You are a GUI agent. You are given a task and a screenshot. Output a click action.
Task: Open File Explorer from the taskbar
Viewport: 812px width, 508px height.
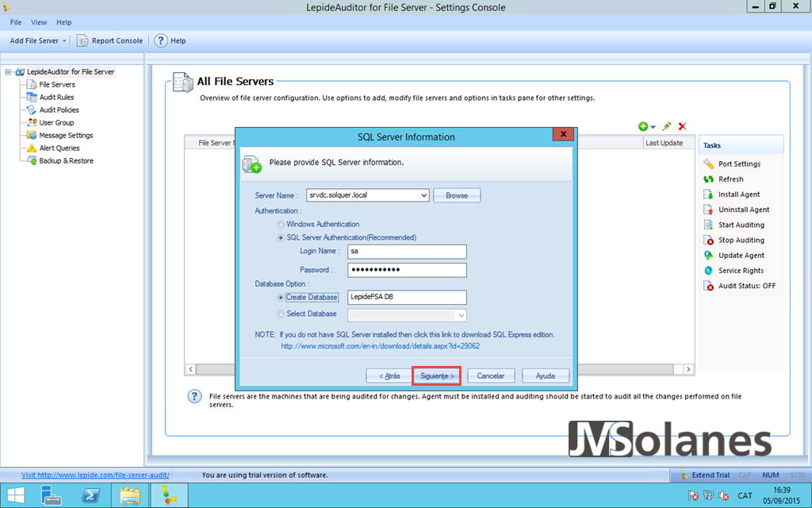130,495
